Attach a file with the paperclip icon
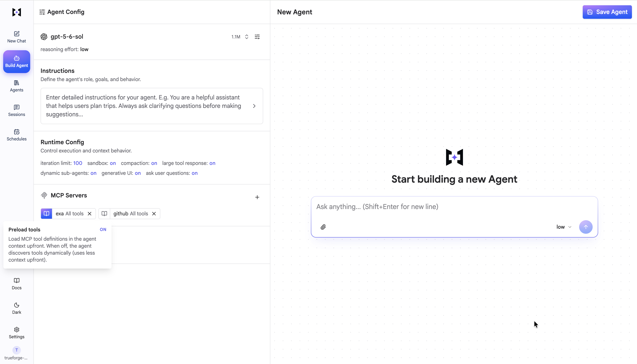Viewport: 637px width, 364px height. point(323,227)
